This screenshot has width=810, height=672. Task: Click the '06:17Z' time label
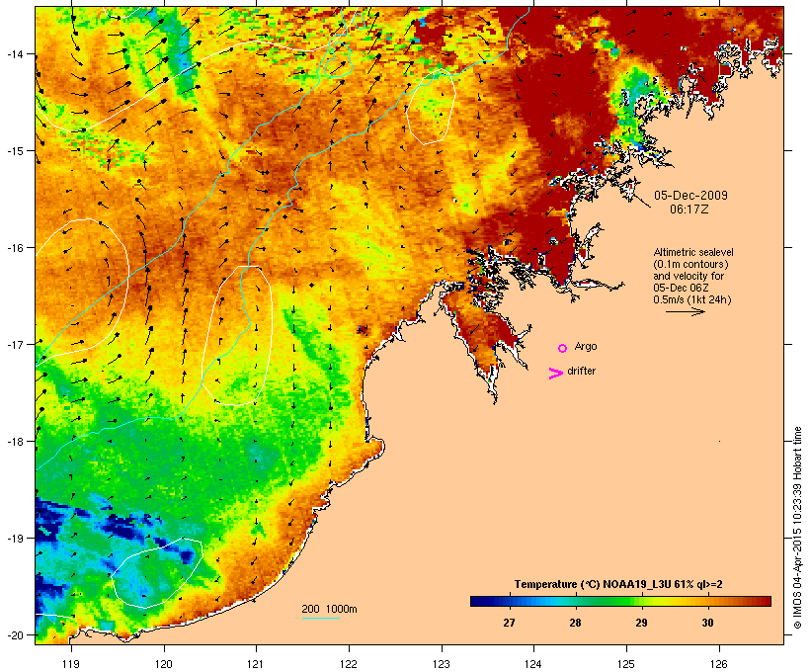689,210
